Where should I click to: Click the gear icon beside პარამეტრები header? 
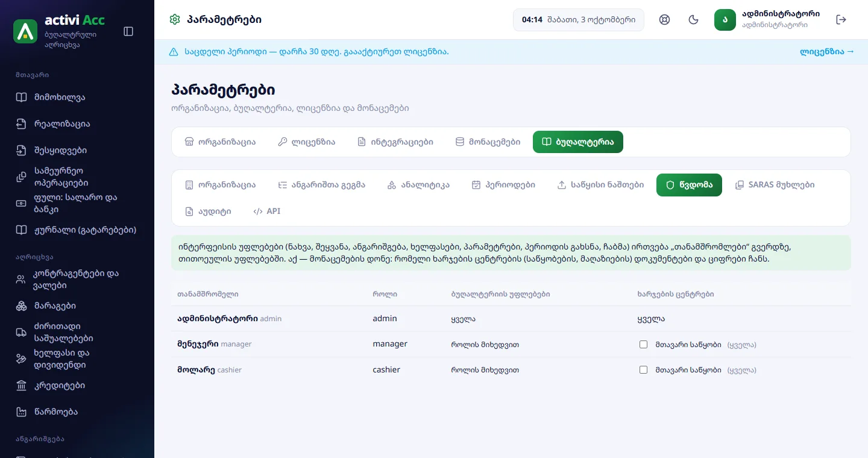175,19
